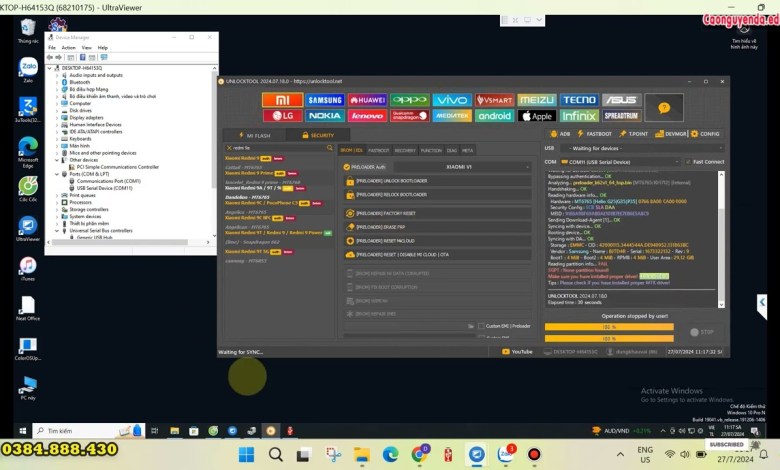Click [PRELOADER] FACTORY RESET button

tap(437, 213)
